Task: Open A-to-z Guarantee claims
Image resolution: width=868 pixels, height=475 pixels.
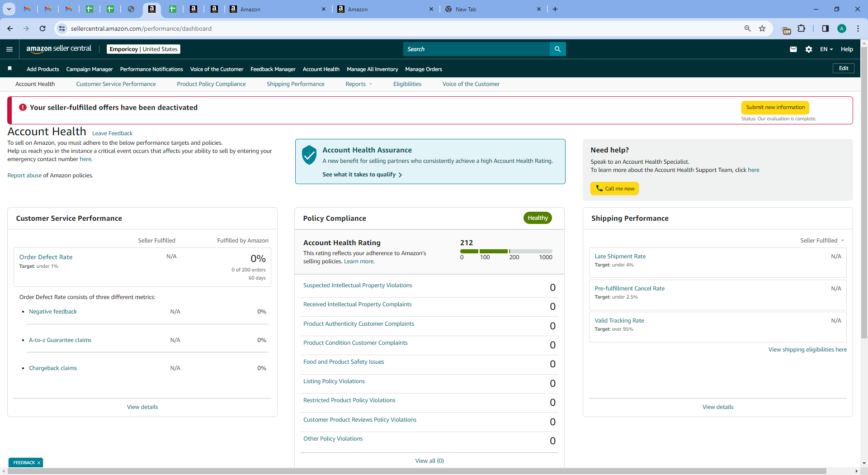Action: tap(60, 340)
